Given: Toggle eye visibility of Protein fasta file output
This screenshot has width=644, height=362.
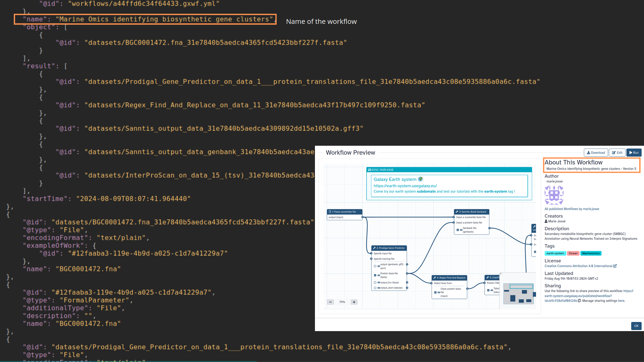Looking at the screenshot, I should point(378,275).
